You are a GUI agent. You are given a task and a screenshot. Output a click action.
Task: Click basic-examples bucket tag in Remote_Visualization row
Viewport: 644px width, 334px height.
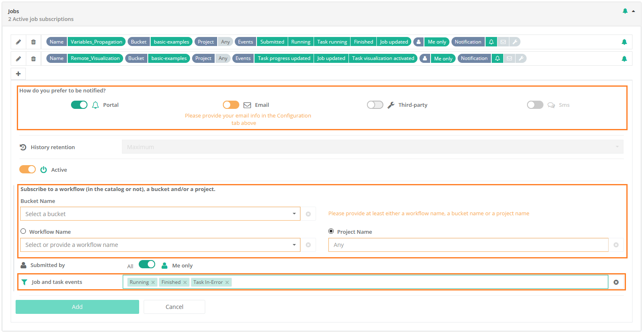tap(169, 58)
